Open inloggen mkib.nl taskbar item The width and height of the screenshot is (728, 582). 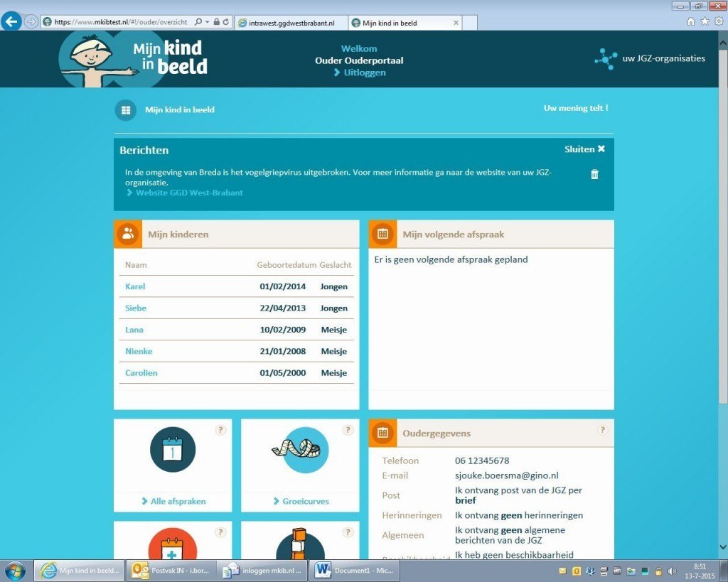click(263, 571)
